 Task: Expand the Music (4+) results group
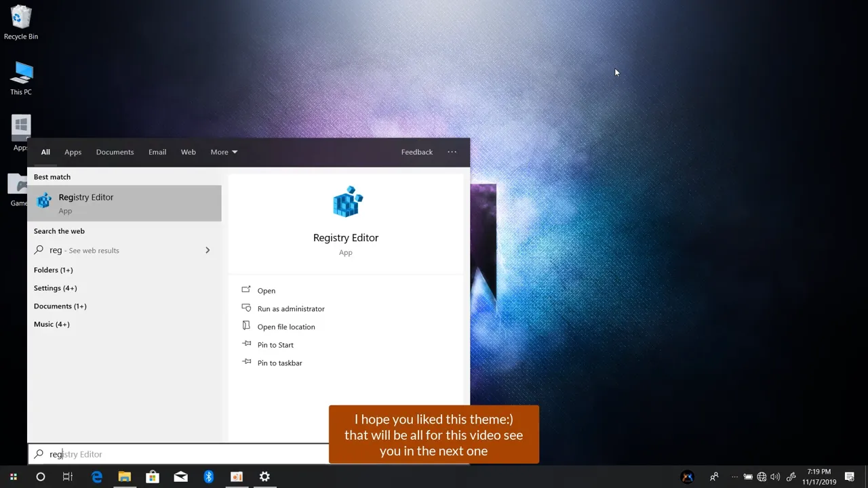(x=52, y=324)
